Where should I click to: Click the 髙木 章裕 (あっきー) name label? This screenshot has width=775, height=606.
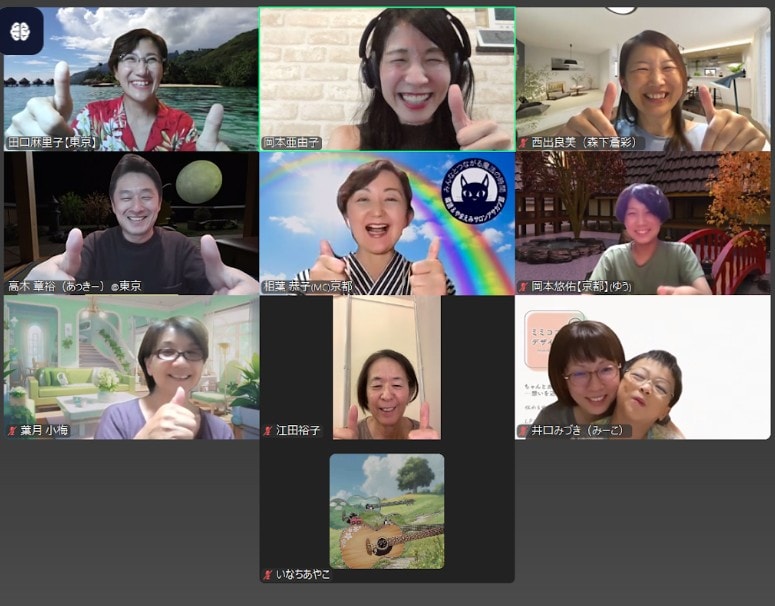(75, 287)
